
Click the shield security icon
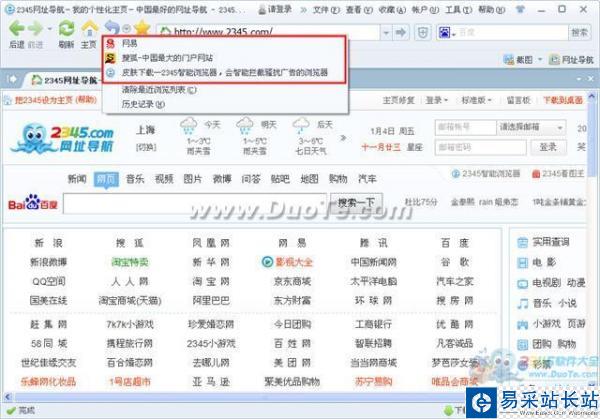pos(422,33)
